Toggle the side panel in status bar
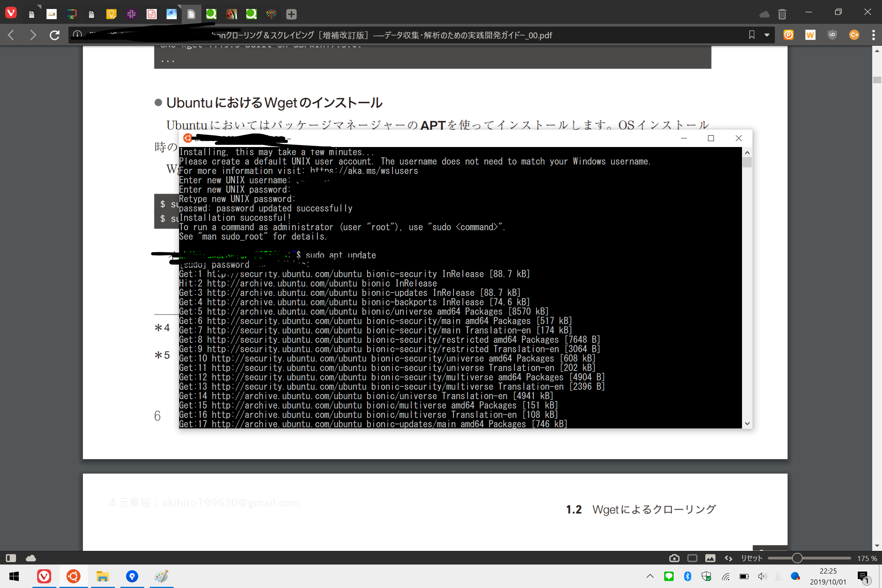Viewport: 882px width, 588px height. tap(11, 558)
